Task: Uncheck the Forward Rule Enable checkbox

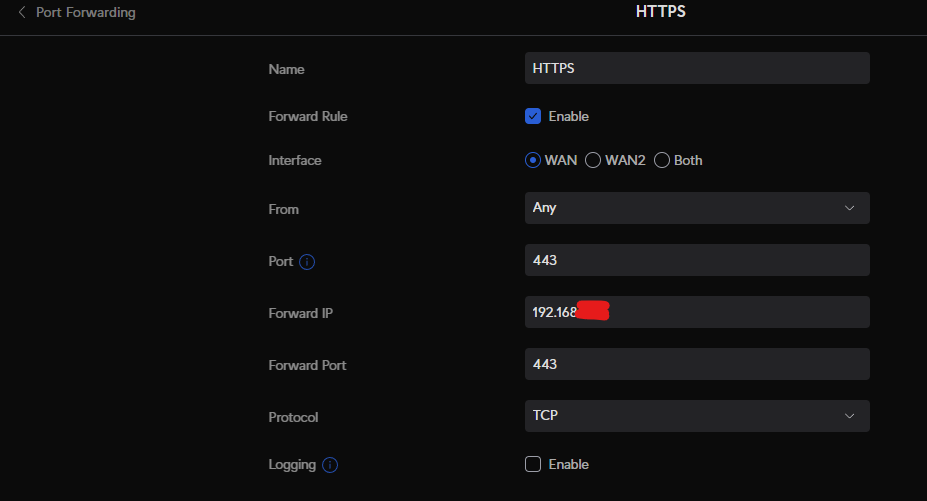Action: 533,116
